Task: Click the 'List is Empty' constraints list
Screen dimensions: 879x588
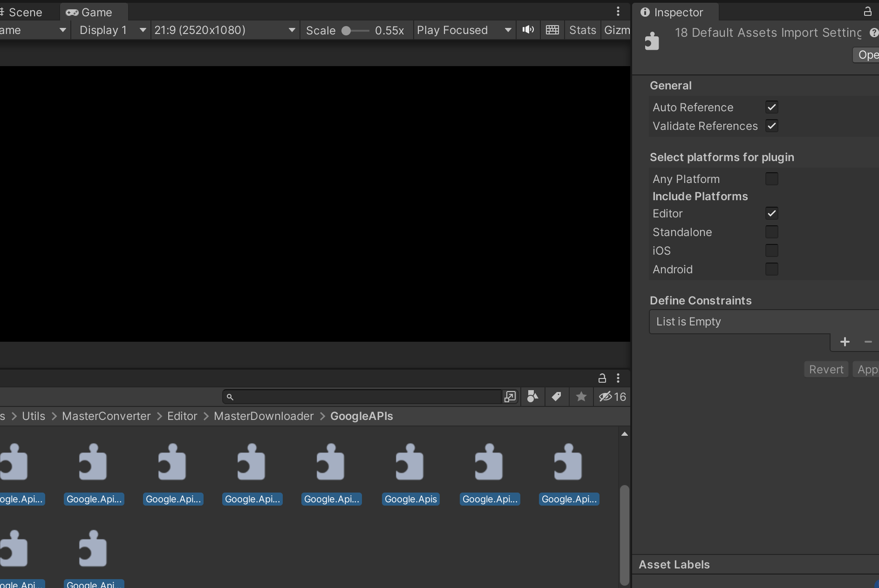Action: pyautogui.click(x=764, y=322)
